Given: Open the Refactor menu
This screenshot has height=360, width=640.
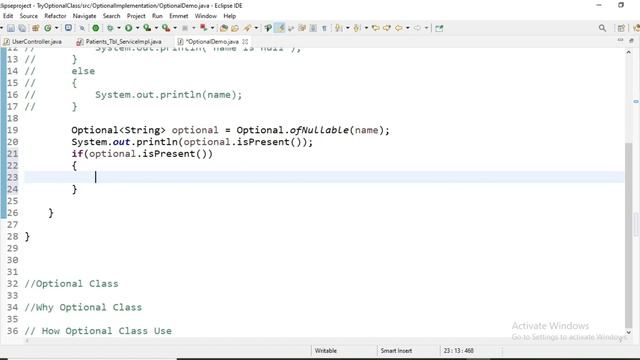Looking at the screenshot, I should pyautogui.click(x=55, y=16).
